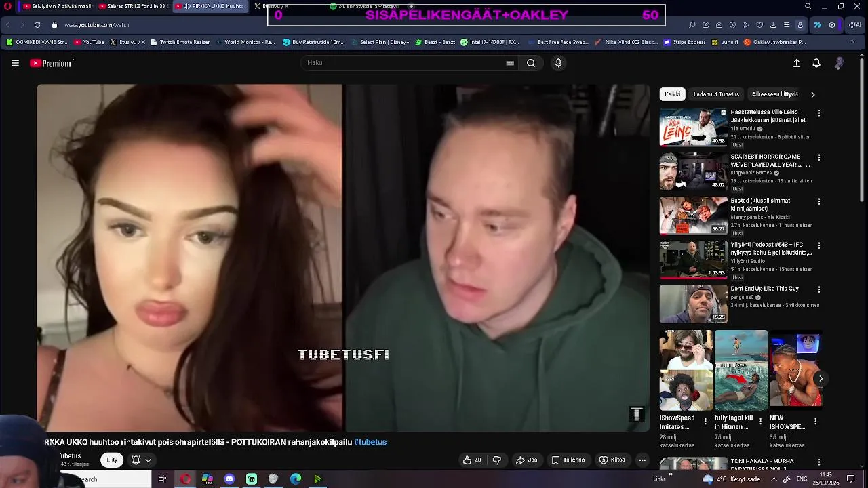Start voice search with the microphone
Image resolution: width=868 pixels, height=488 pixels.
(x=558, y=63)
